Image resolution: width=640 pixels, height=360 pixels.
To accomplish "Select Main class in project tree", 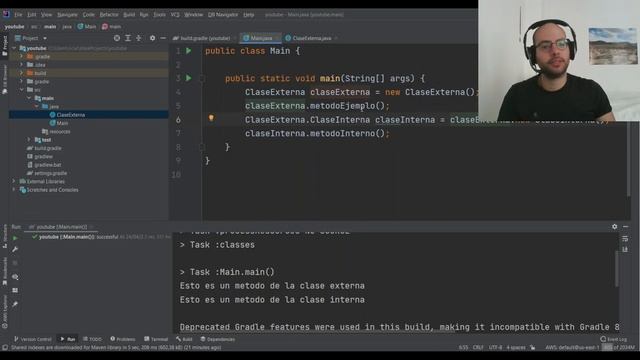I will pyautogui.click(x=62, y=123).
